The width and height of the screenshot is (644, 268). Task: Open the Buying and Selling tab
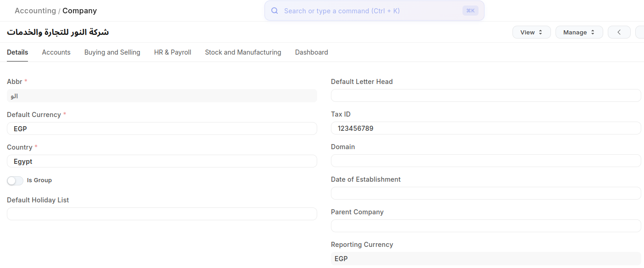click(112, 52)
